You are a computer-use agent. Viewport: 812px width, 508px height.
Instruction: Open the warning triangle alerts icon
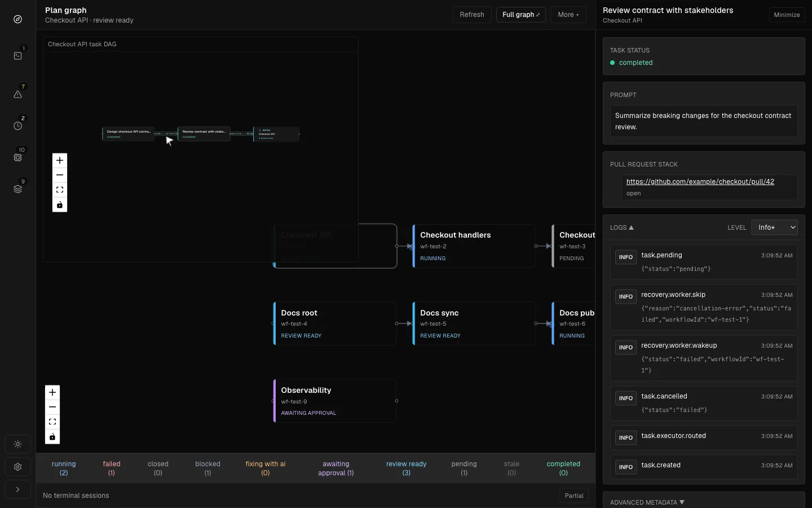click(x=18, y=94)
